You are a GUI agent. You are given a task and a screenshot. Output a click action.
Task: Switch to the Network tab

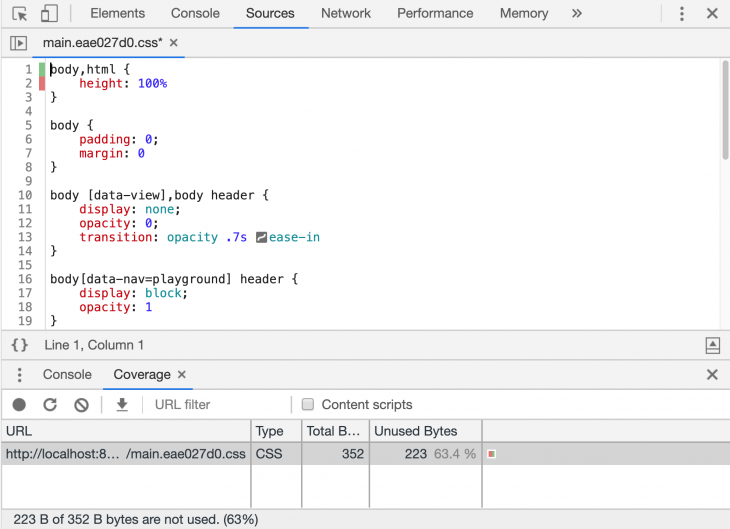pyautogui.click(x=345, y=14)
